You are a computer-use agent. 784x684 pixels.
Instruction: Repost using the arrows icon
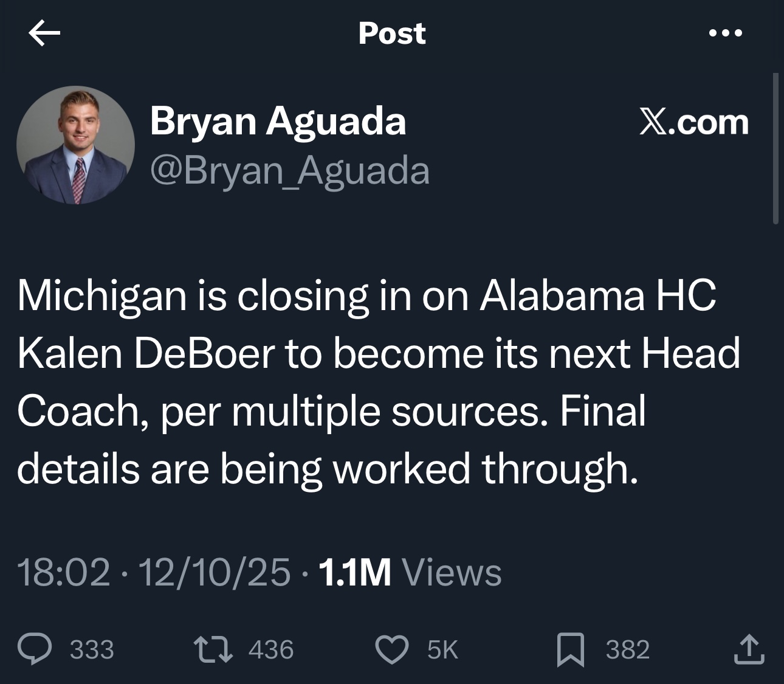tap(211, 649)
